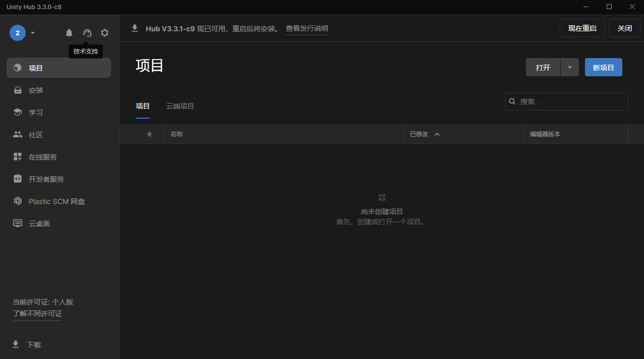This screenshot has height=359, width=644.
Task: Open the notifications bell icon
Action: [x=69, y=33]
